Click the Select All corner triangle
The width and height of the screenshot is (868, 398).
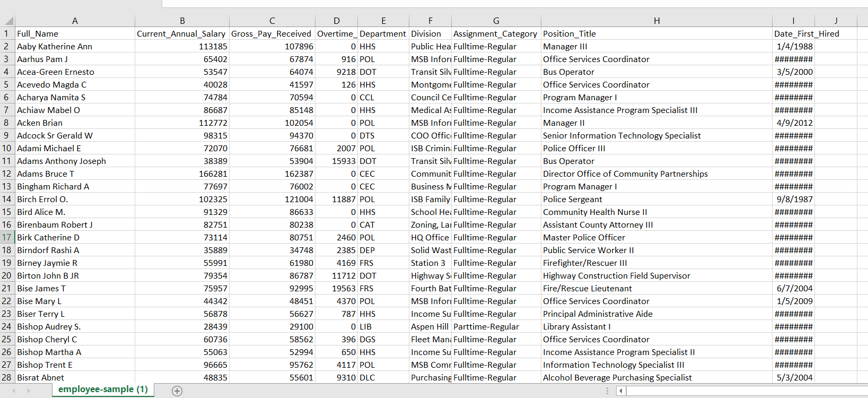[x=9, y=21]
